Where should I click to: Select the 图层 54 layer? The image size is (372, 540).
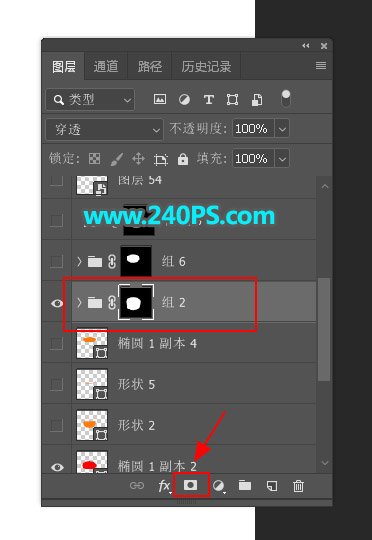tap(194, 187)
